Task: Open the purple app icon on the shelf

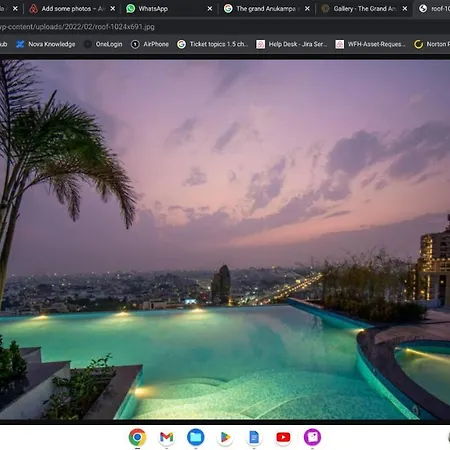Action: (312, 437)
